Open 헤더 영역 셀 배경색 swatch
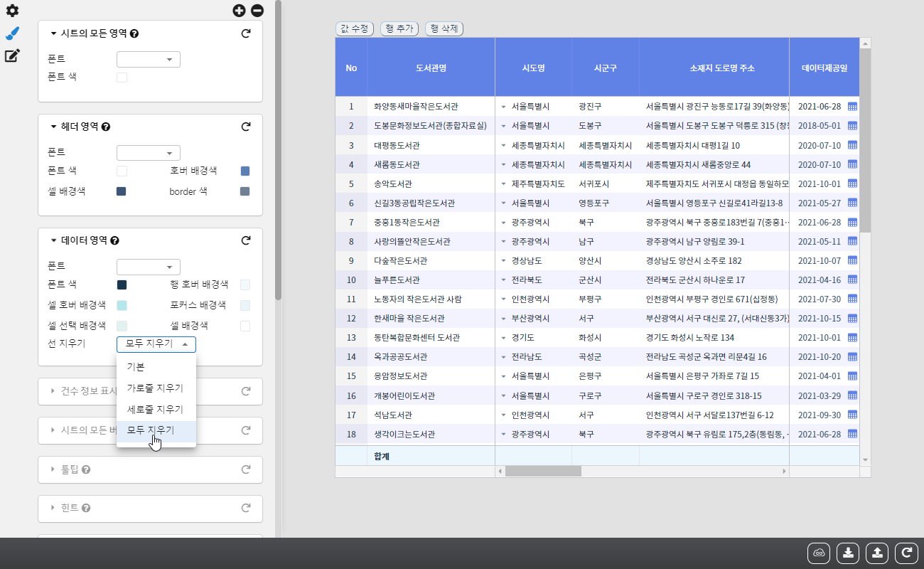The image size is (924, 569). click(x=121, y=191)
